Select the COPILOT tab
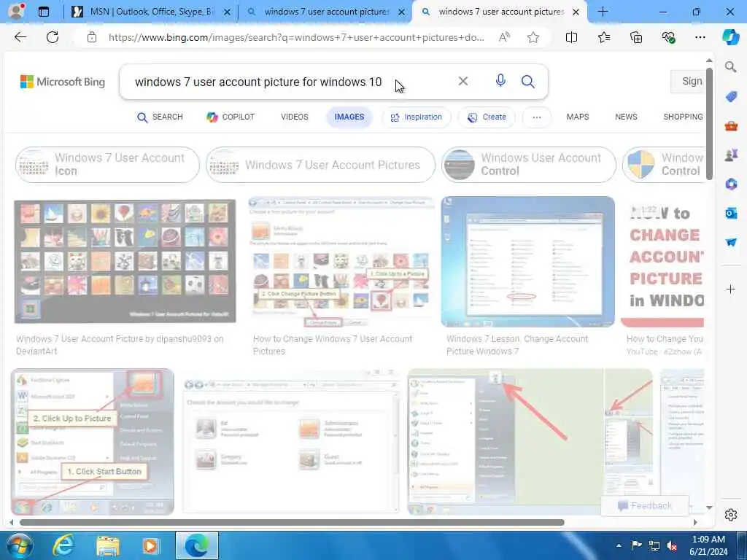 (231, 117)
